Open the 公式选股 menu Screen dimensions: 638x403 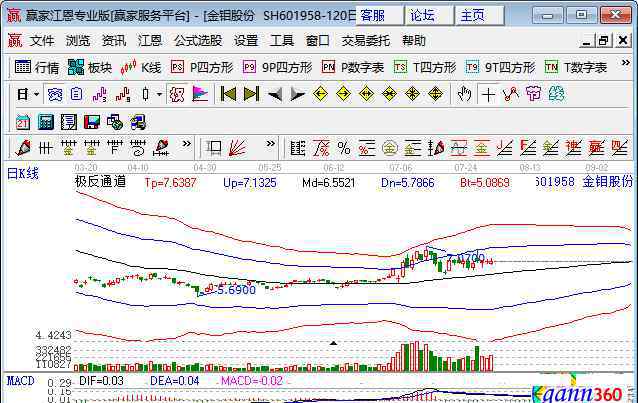(x=198, y=41)
